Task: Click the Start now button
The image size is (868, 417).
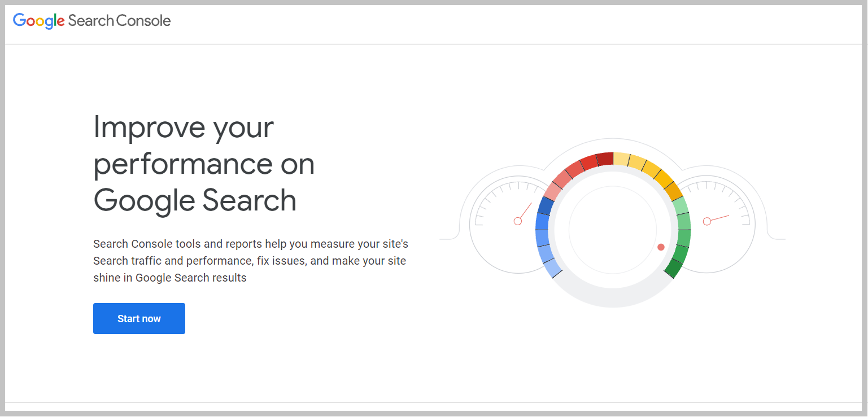Action: (139, 318)
